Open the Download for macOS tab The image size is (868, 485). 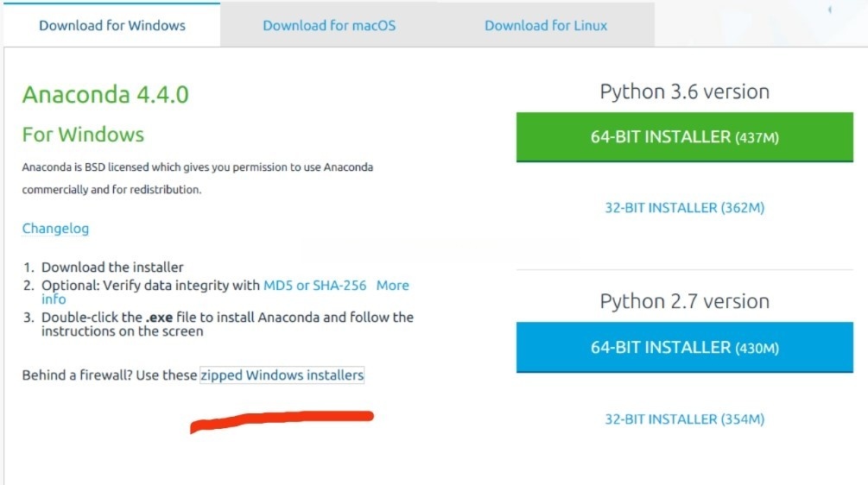(329, 25)
